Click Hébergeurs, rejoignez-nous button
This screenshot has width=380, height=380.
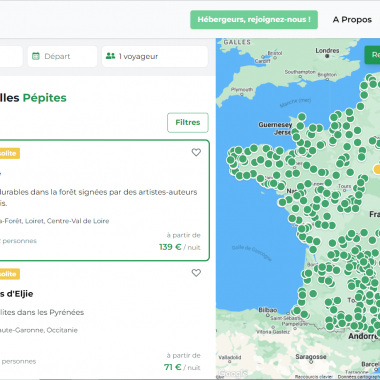[254, 20]
